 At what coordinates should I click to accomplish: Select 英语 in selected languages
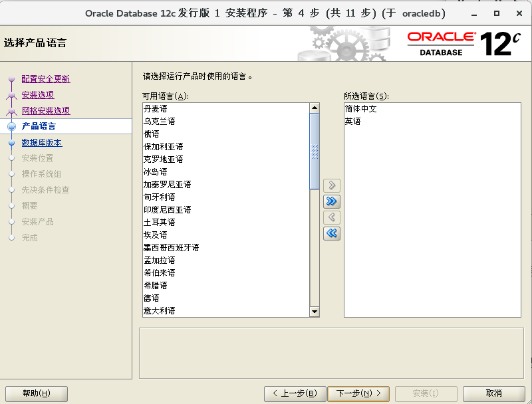coord(432,122)
